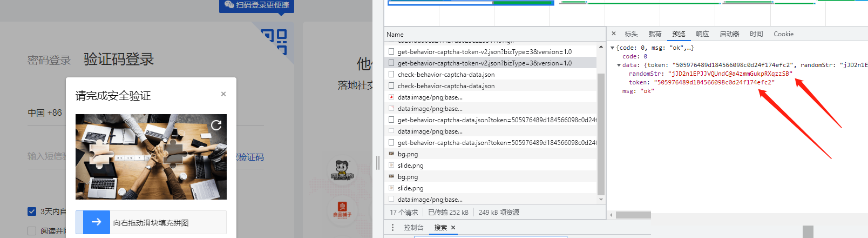Close the 搜索 drawer tab
Viewport: 868px width, 238px height.
(453, 228)
